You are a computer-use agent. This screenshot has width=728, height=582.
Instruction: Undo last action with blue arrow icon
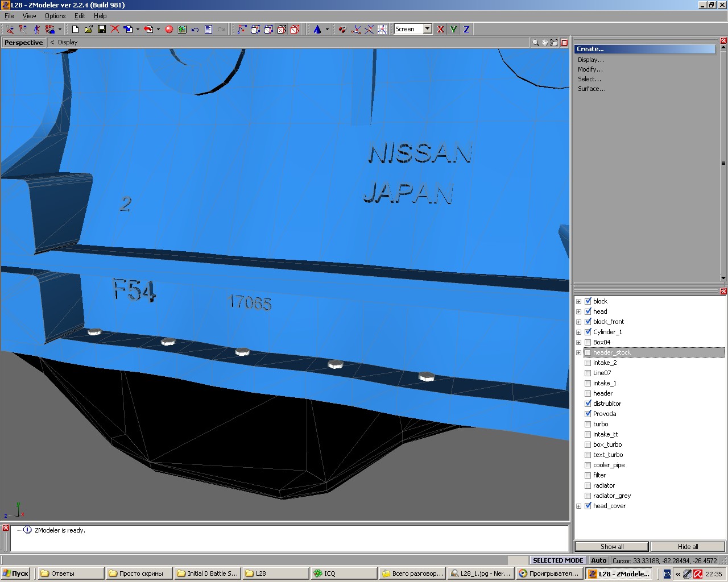(x=195, y=29)
